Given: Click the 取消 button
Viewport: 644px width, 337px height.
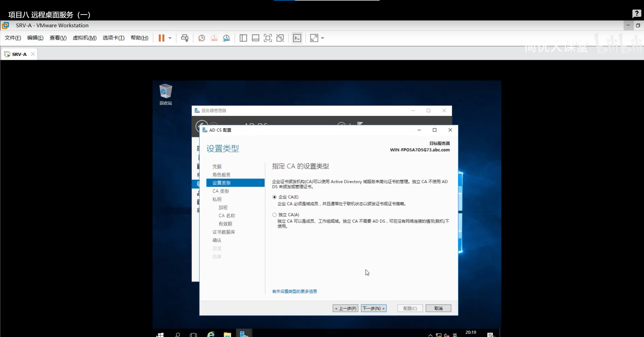Looking at the screenshot, I should click(x=438, y=308).
